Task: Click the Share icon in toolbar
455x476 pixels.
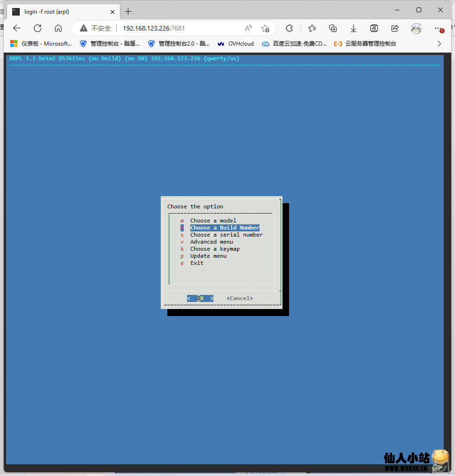Action: point(395,28)
